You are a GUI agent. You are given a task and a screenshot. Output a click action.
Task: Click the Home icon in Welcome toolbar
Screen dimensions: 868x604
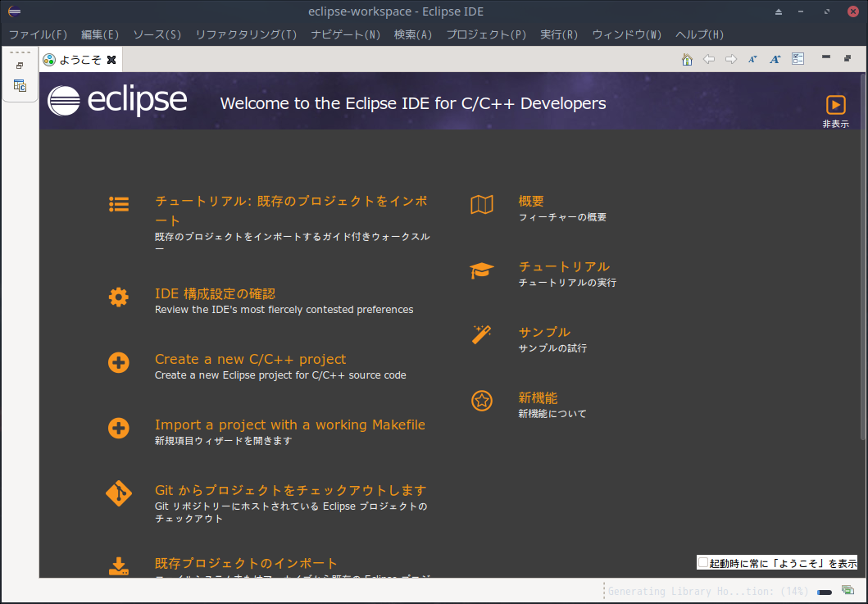687,59
